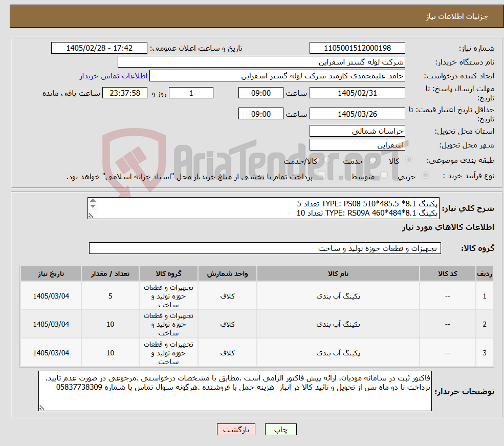Click the goods group field تجهیزات و قطعات حوزه تولید و ساخت

[x=265, y=248]
